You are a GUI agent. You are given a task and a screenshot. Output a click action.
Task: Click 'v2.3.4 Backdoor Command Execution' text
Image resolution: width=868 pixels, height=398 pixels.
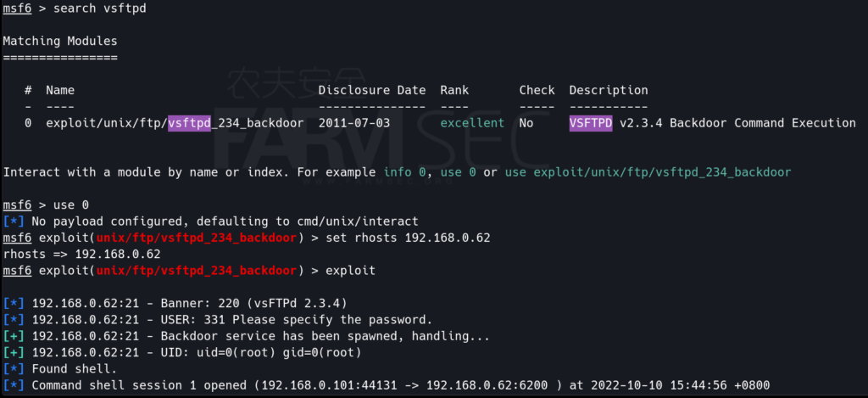(738, 123)
